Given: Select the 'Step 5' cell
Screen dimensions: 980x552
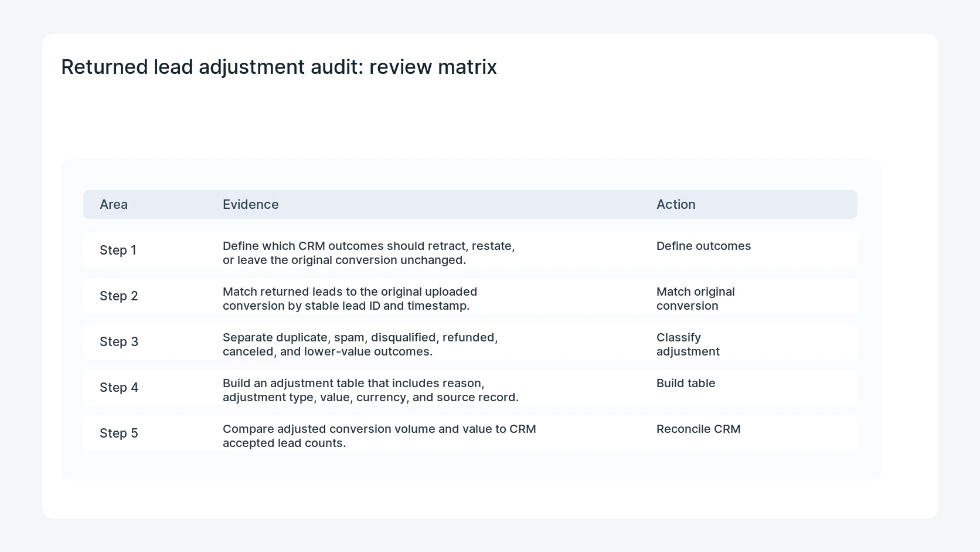Looking at the screenshot, I should 119,433.
